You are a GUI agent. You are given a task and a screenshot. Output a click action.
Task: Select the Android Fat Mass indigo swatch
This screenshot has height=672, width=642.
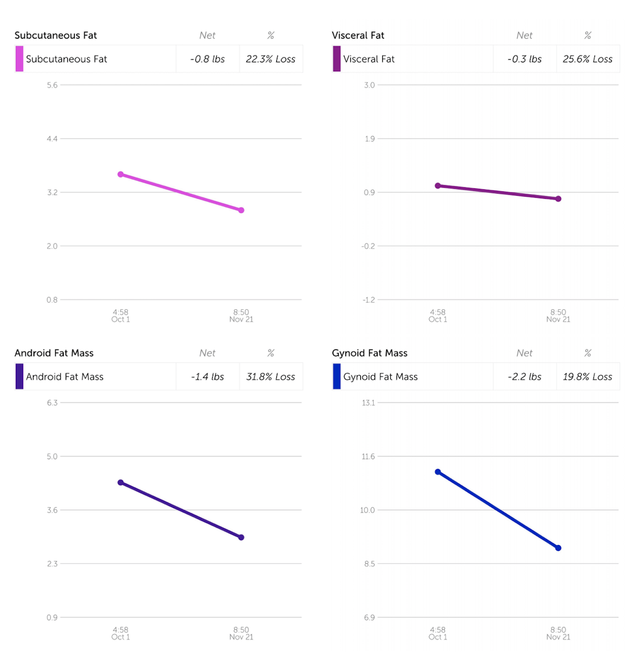pos(19,376)
